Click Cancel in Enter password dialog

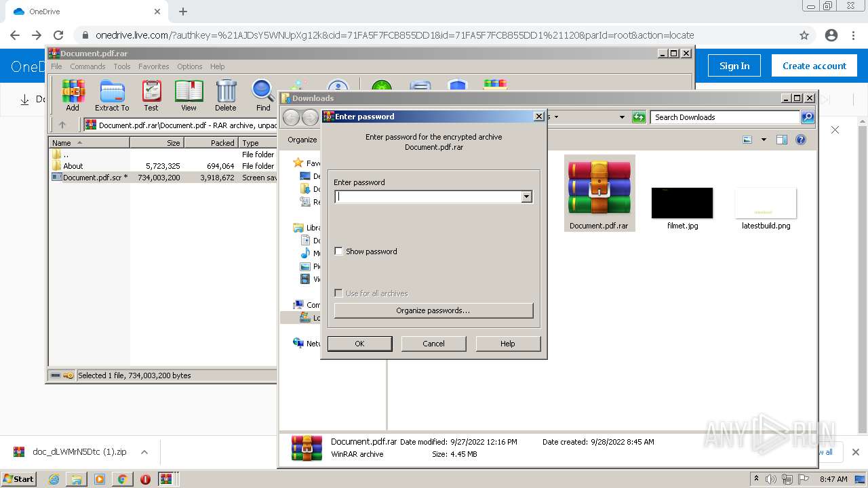coord(434,344)
